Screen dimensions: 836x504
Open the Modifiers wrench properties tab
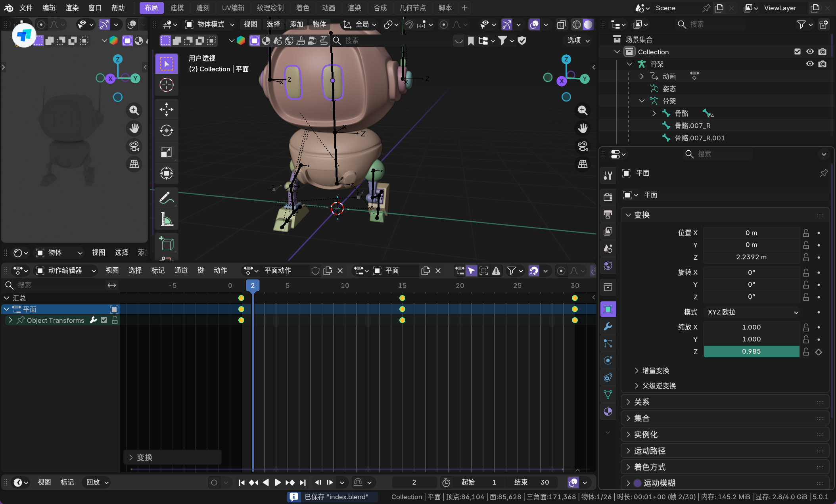pyautogui.click(x=608, y=326)
